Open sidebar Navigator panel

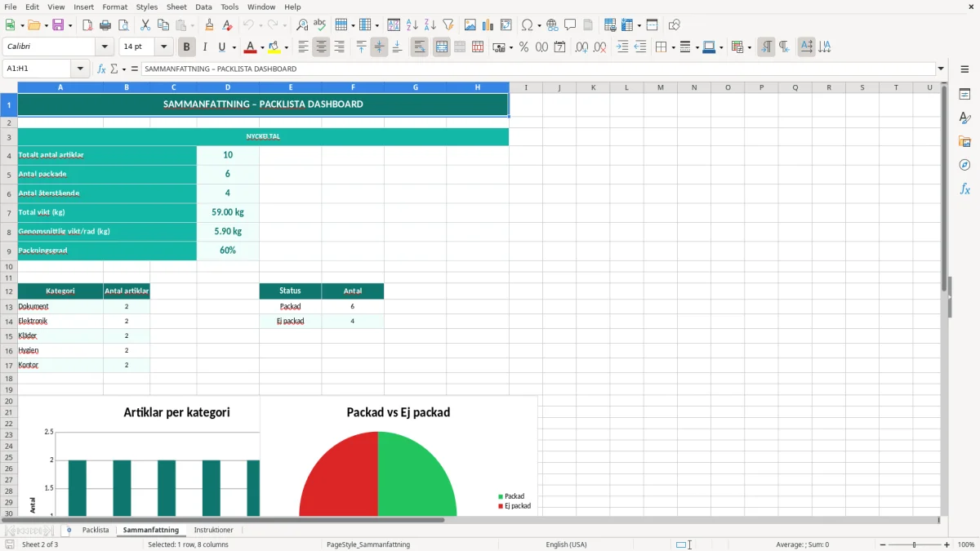tap(964, 165)
